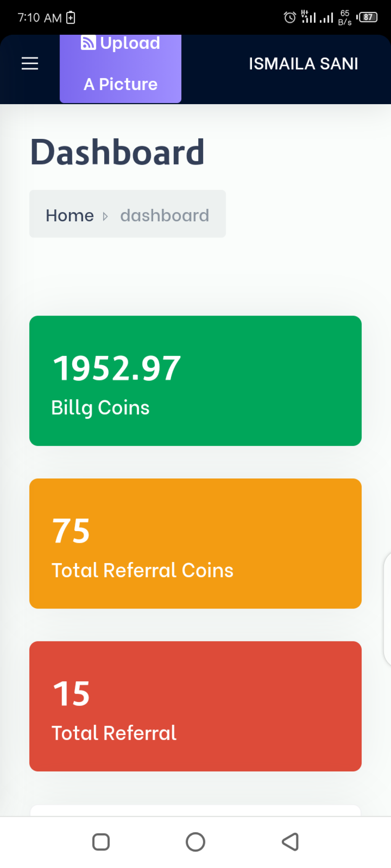Tap the feed icon on Upload button
Image resolution: width=391 pixels, height=868 pixels.
click(88, 43)
